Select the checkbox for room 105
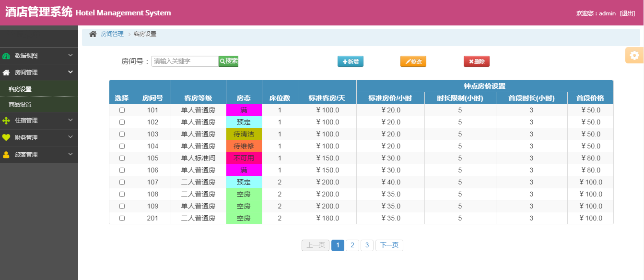 (x=122, y=158)
